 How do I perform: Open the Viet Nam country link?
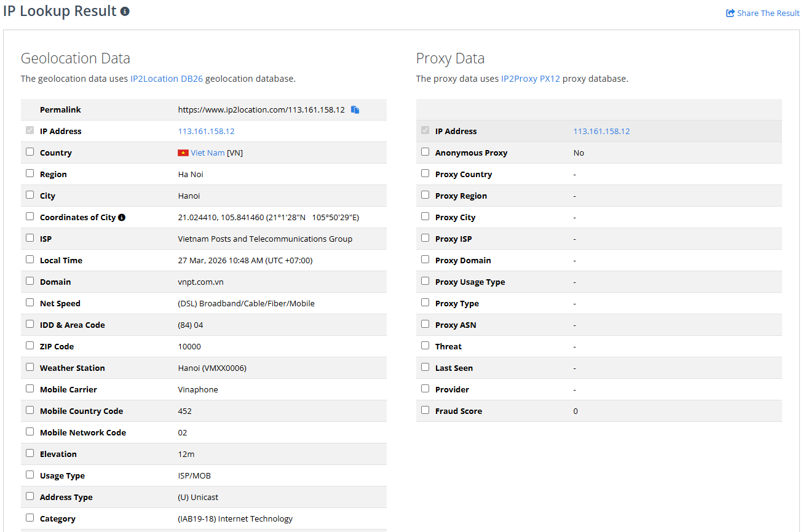coord(208,152)
